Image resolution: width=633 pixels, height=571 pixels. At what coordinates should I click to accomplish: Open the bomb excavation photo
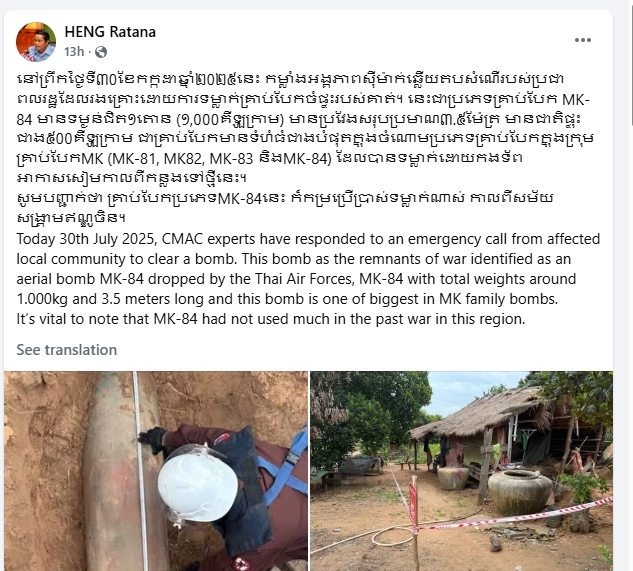(x=156, y=471)
